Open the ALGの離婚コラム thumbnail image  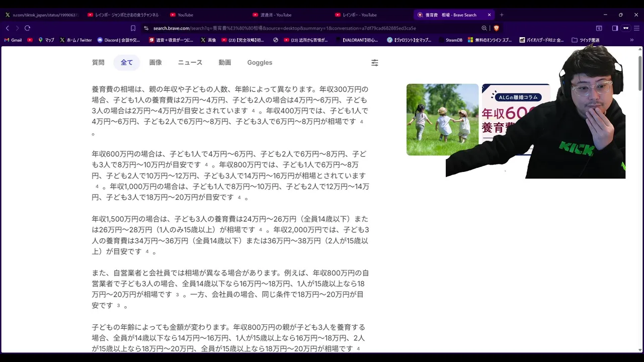(x=516, y=120)
